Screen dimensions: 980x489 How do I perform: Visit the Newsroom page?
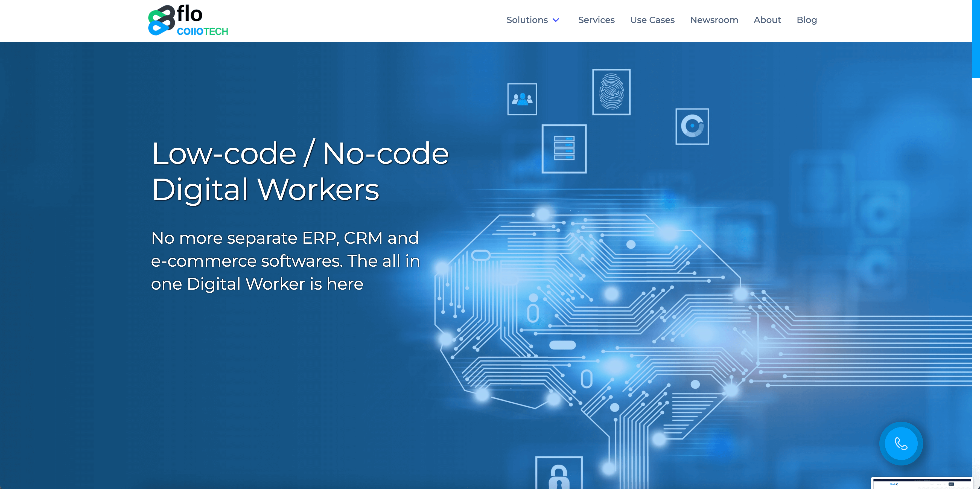(714, 20)
